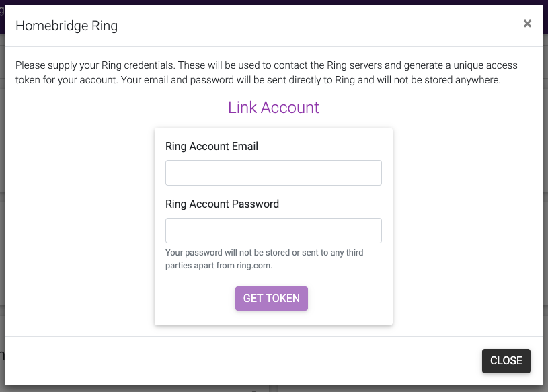
Task: Click the Homebridge Ring dialog title
Action: pyautogui.click(x=66, y=26)
